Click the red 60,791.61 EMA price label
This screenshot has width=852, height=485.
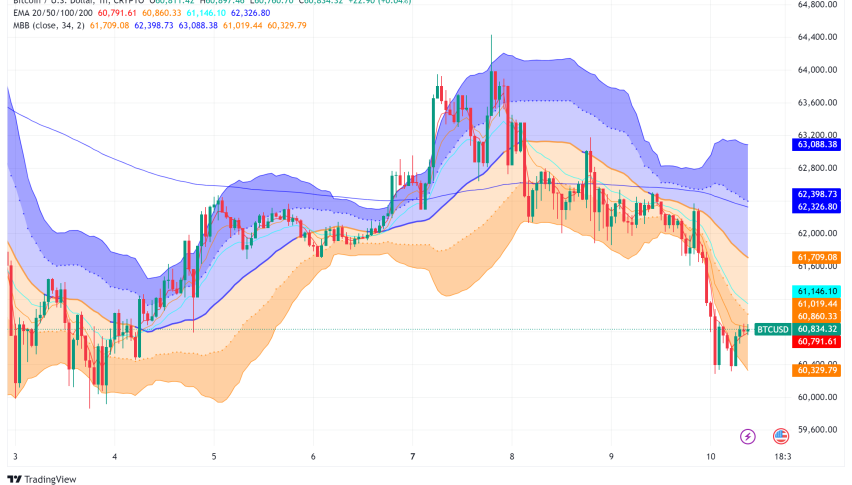pos(817,342)
